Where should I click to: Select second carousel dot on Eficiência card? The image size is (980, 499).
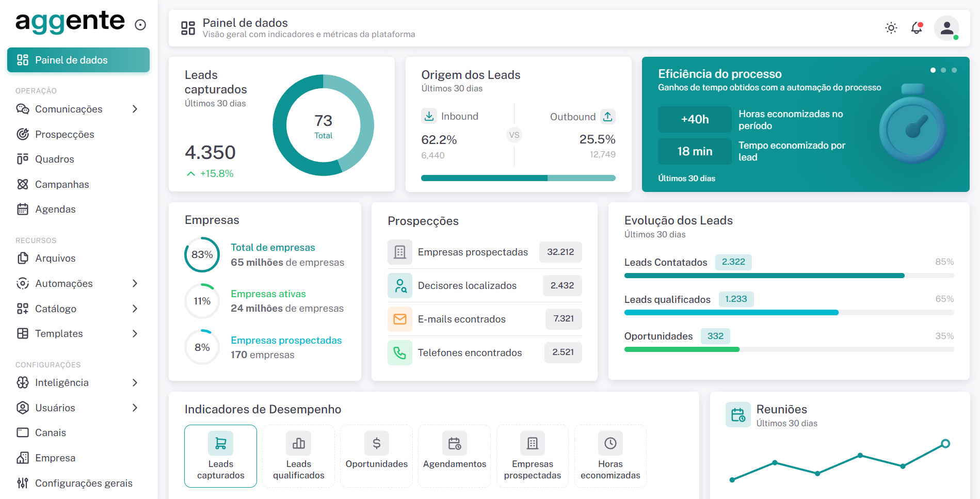pyautogui.click(x=943, y=70)
